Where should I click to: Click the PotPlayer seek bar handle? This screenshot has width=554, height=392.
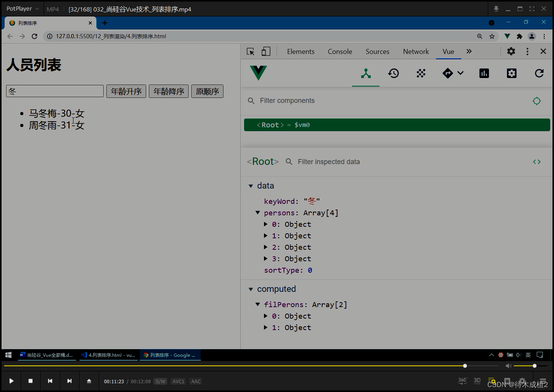465,366
